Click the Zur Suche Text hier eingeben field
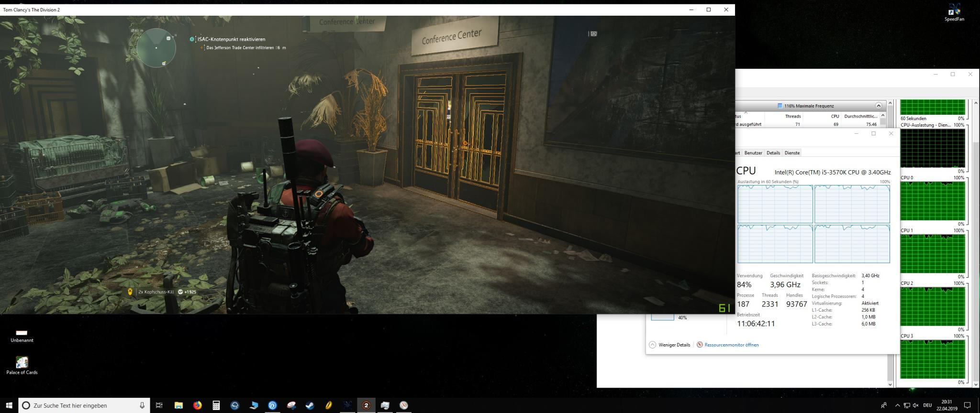The height and width of the screenshot is (413, 980). tap(84, 405)
